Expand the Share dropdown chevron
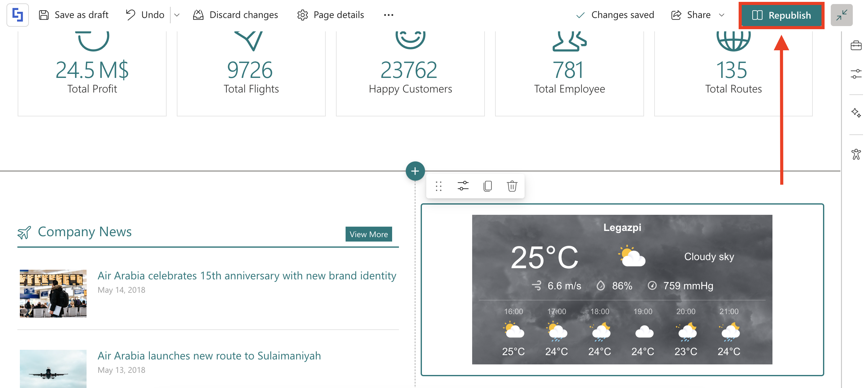The image size is (868, 388). pos(721,15)
